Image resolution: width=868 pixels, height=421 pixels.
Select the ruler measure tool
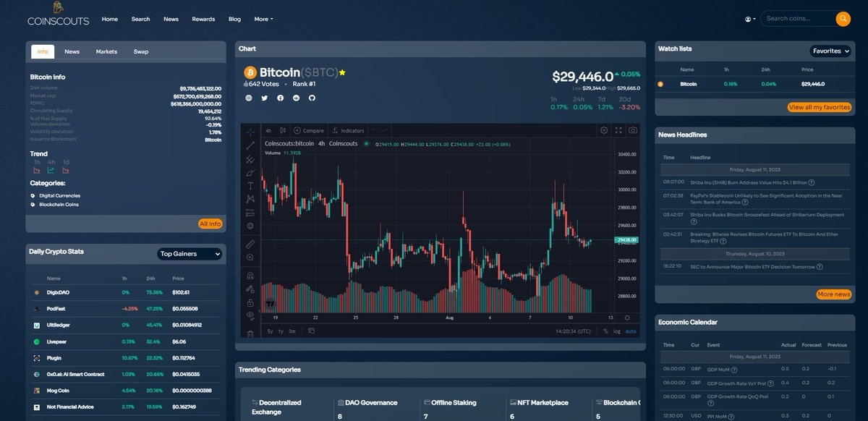click(x=250, y=244)
